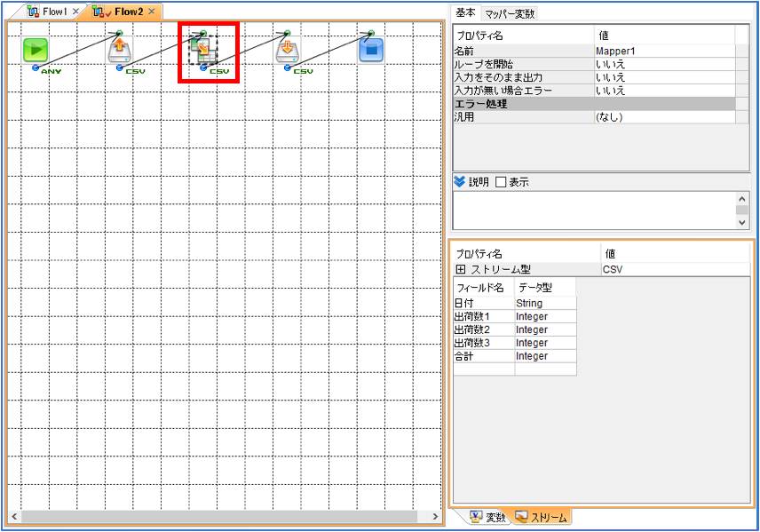760x532 pixels.
Task: Select the FileGet upload component icon
Action: tap(120, 50)
